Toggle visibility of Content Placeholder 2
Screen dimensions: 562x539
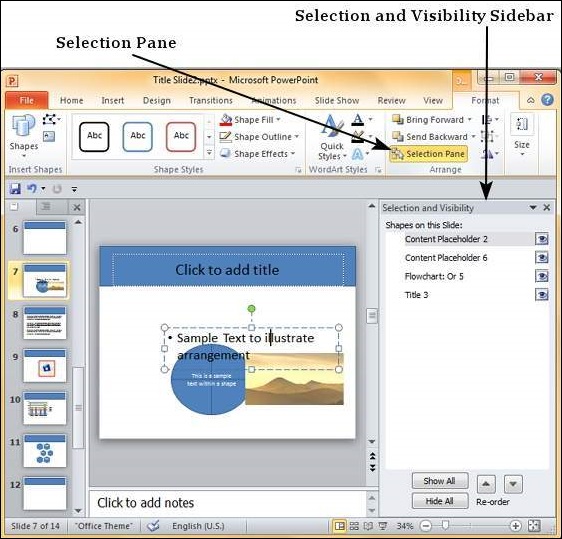point(542,239)
